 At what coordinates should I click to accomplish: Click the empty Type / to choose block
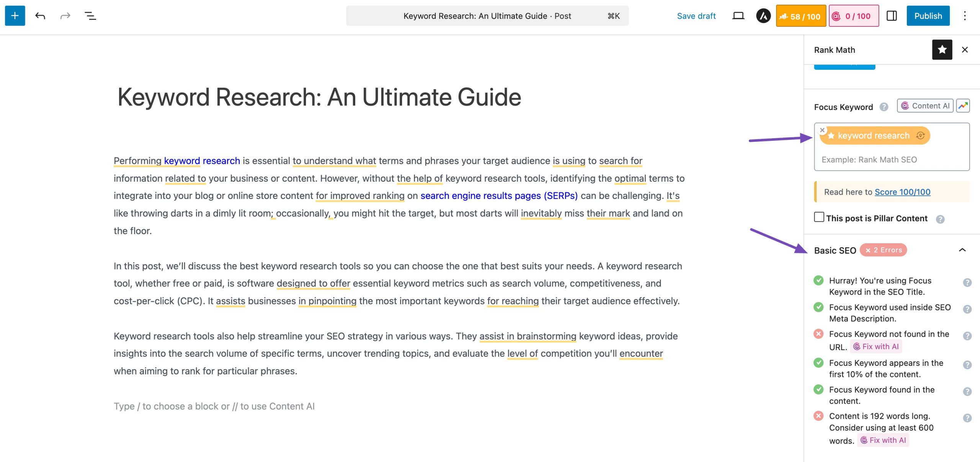click(x=214, y=406)
